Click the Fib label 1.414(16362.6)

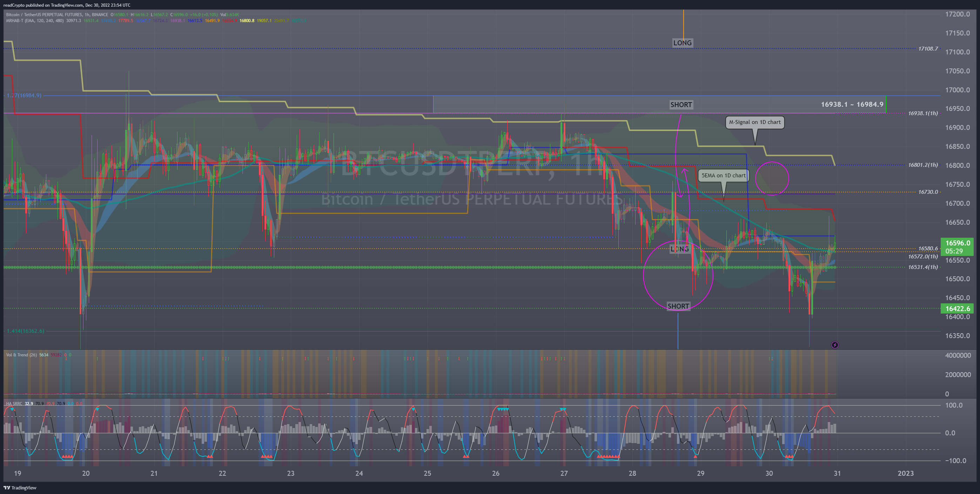pyautogui.click(x=26, y=331)
